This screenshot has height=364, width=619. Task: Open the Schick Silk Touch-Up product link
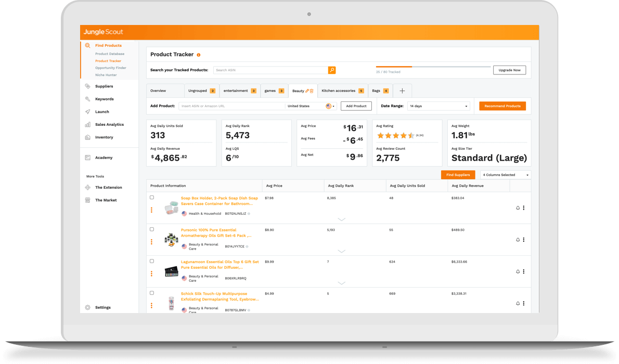pos(220,296)
